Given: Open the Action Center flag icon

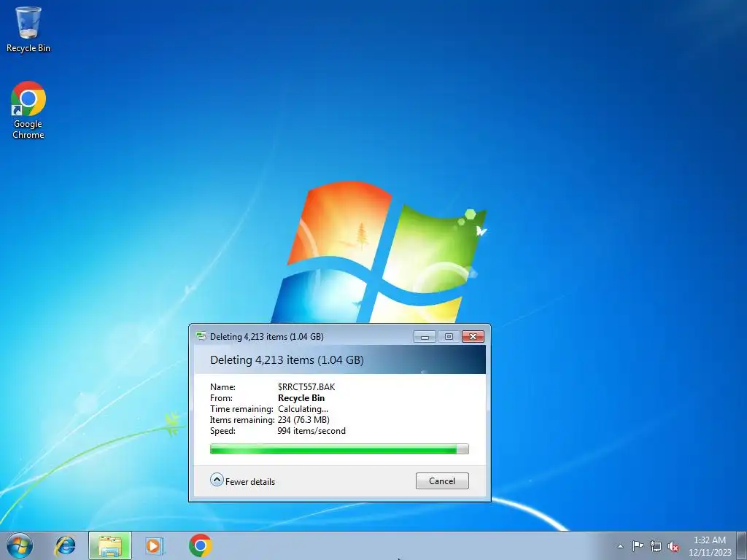Looking at the screenshot, I should point(638,546).
